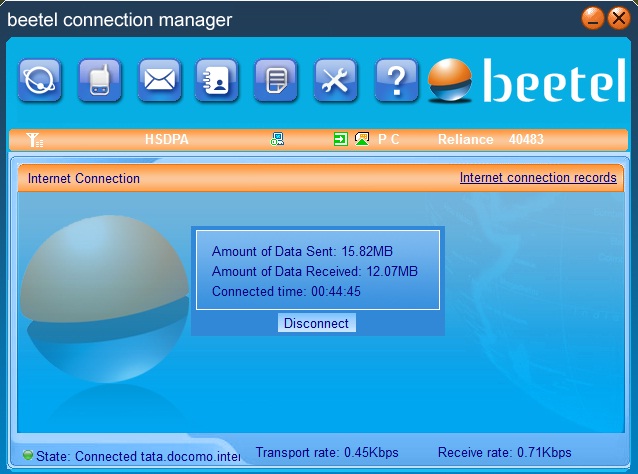Viewport: 638px width, 474px height.
Task: Open the Internet connection globe icon
Action: (x=39, y=80)
